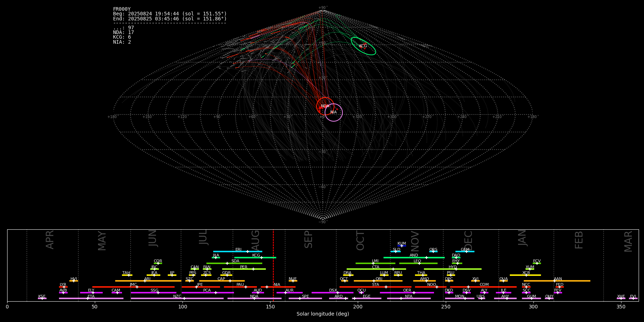644x322 pixels.
Task: Click the 'NDA: 17' count in header
Action: pos(123,33)
